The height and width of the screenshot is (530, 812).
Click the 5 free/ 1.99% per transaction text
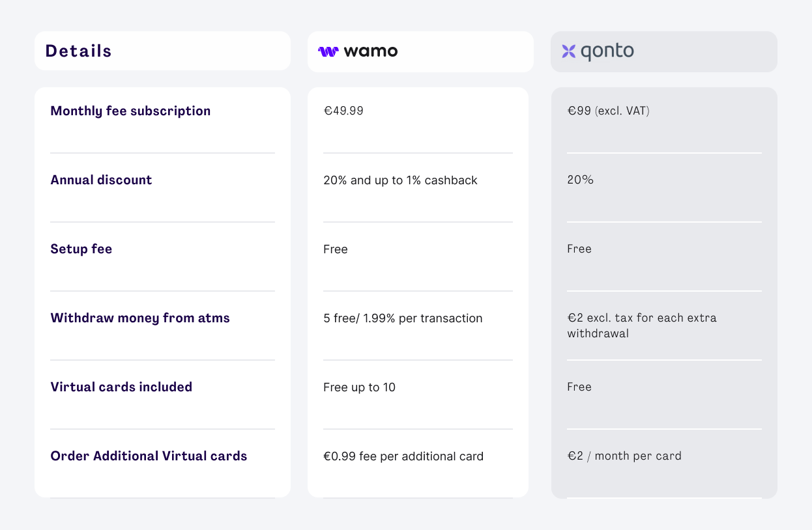(403, 318)
